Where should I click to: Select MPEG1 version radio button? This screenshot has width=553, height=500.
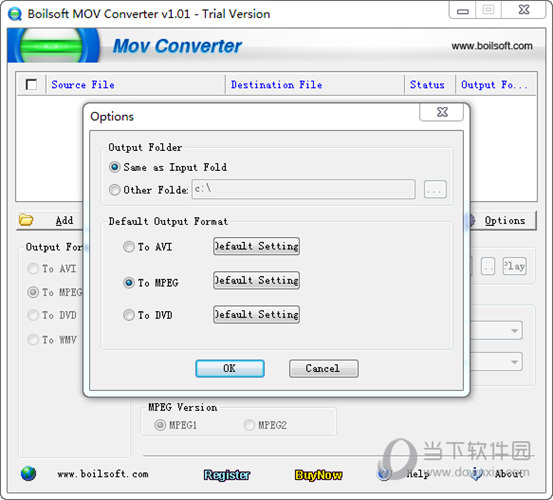click(x=160, y=425)
